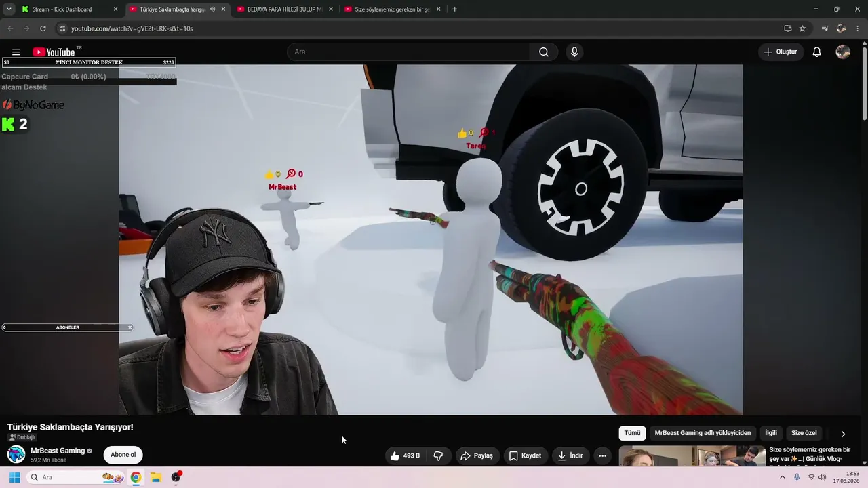Open the YouTube account avatar menu
Screen dimensions: 868x488
[843, 52]
